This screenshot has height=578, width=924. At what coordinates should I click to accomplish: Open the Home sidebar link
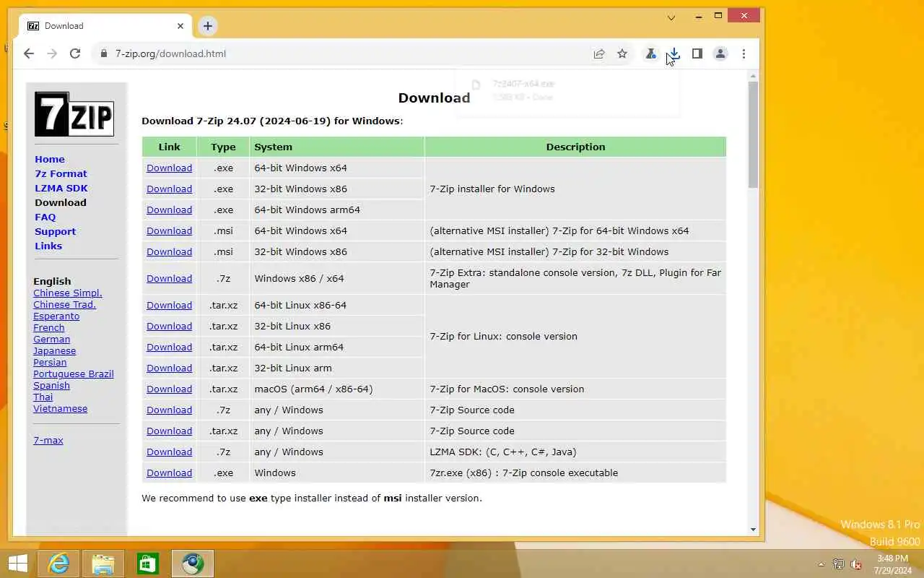pos(50,159)
